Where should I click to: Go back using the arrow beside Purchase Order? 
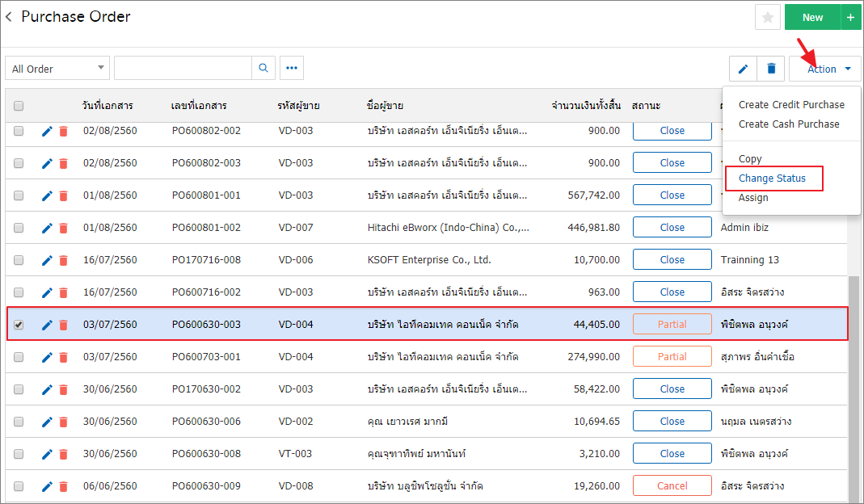tap(9, 17)
